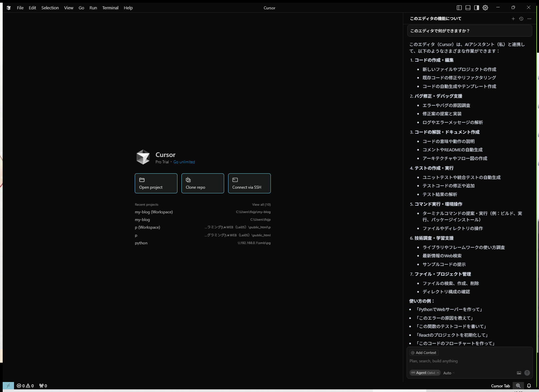Screen dimensions: 539x392
Task: Follow the Go unlimited link
Action: 184,162
